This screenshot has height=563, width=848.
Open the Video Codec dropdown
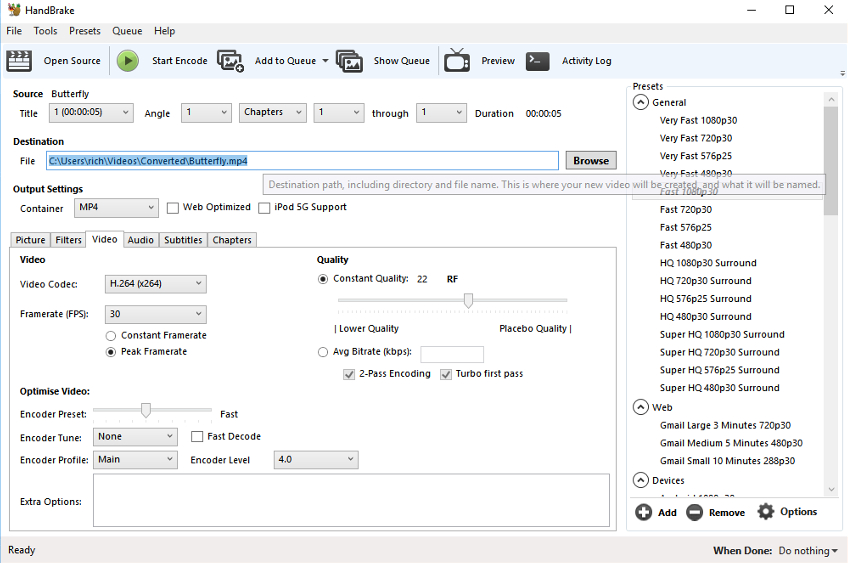tap(155, 284)
